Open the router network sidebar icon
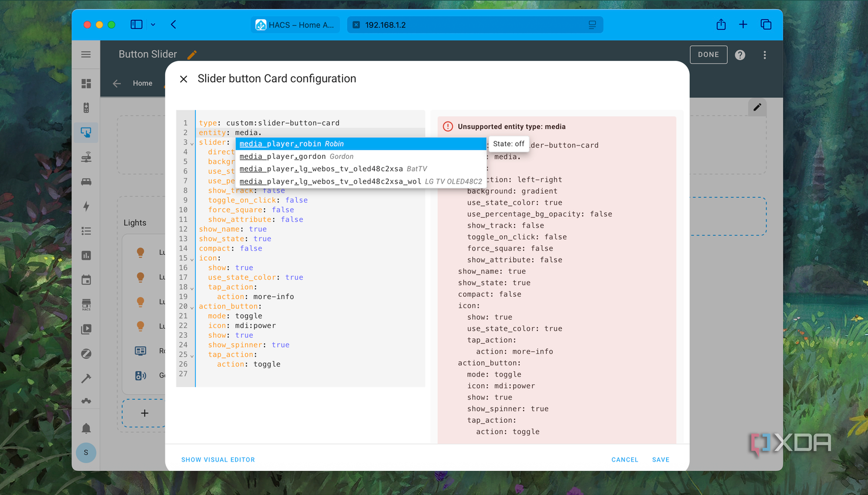Viewport: 868px width, 495px height. click(86, 157)
